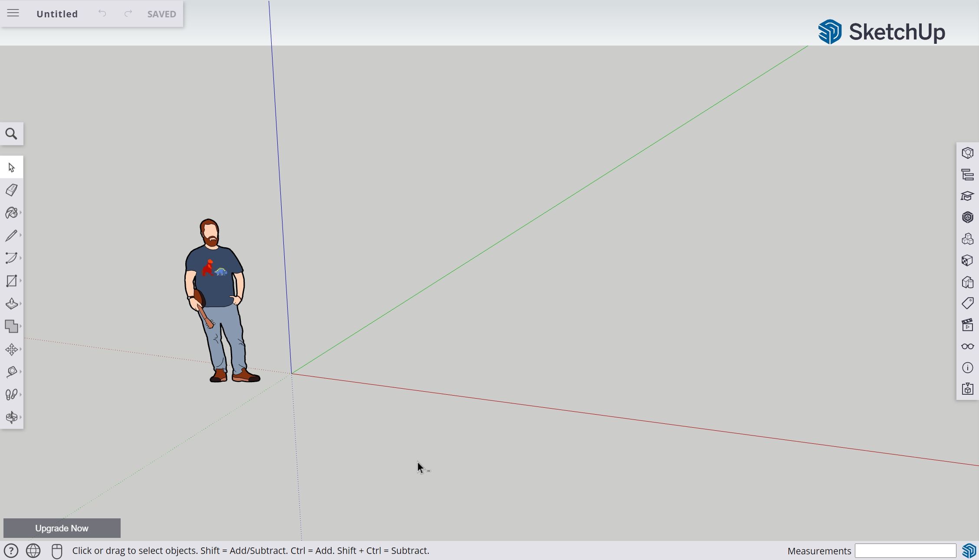Select the Orbit tool
This screenshot has width=979, height=560.
[x=11, y=417]
